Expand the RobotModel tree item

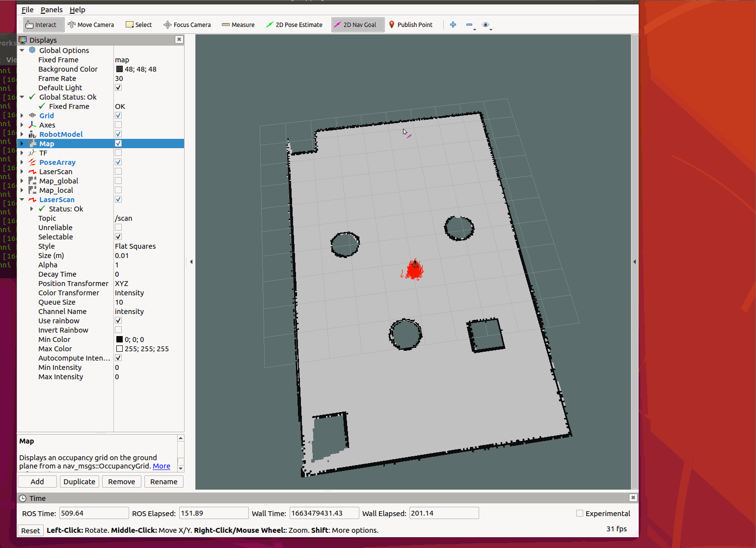point(22,134)
